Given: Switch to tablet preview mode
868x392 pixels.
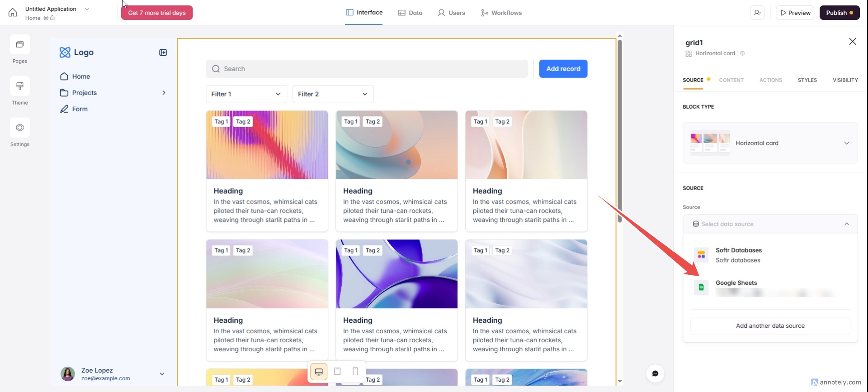Looking at the screenshot, I should (x=337, y=372).
